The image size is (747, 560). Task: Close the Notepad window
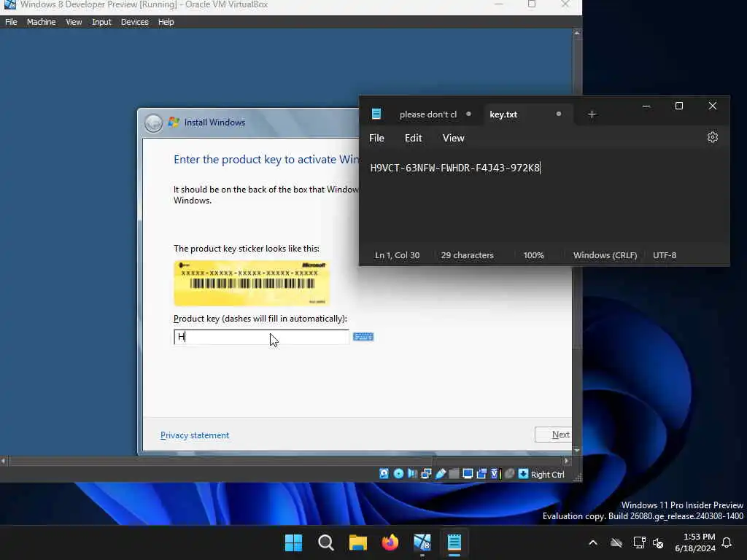coord(712,106)
